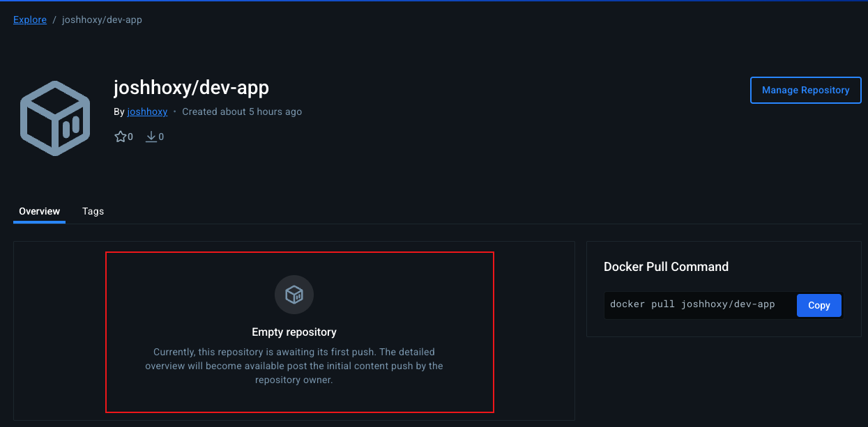Copy the docker pull command
Image resolution: width=868 pixels, height=427 pixels.
point(818,305)
